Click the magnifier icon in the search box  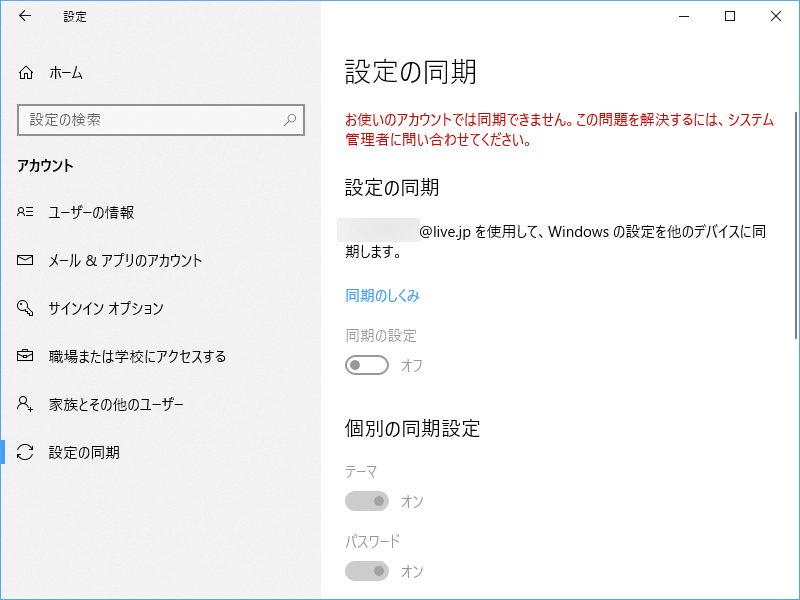(x=290, y=120)
